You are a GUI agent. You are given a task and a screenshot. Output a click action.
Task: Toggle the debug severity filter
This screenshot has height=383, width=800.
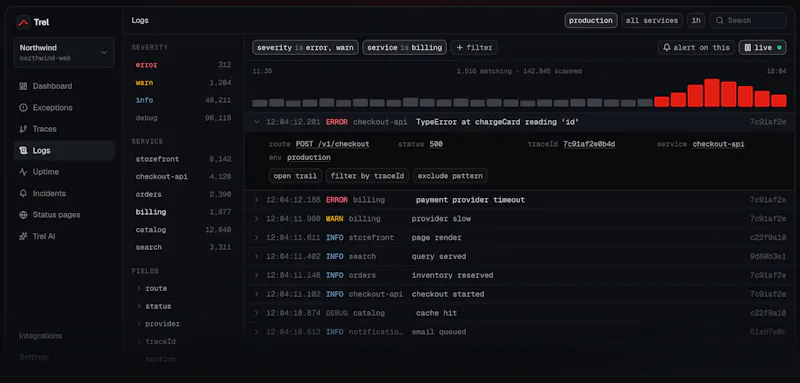[183, 118]
